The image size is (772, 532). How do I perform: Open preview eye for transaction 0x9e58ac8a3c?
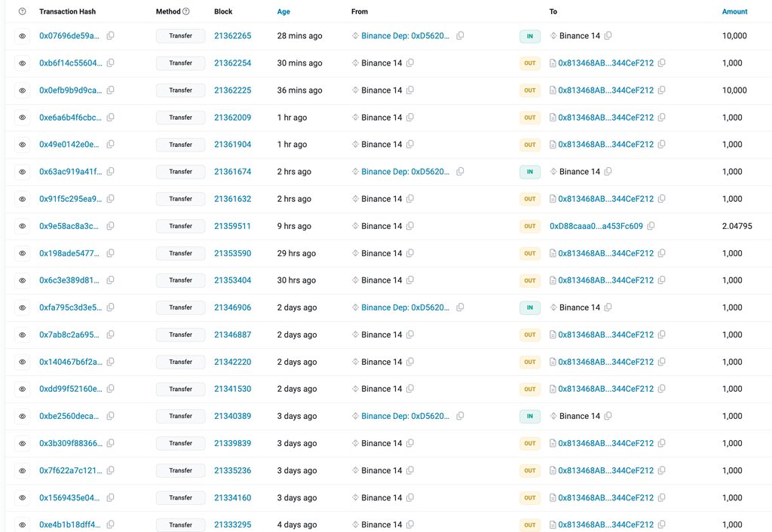point(22,226)
